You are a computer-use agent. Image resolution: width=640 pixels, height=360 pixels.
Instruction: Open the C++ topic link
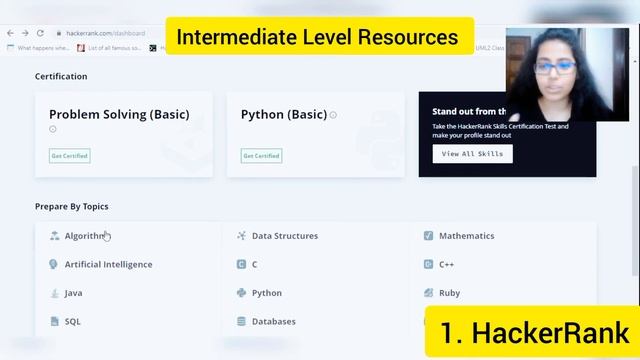[x=447, y=264]
